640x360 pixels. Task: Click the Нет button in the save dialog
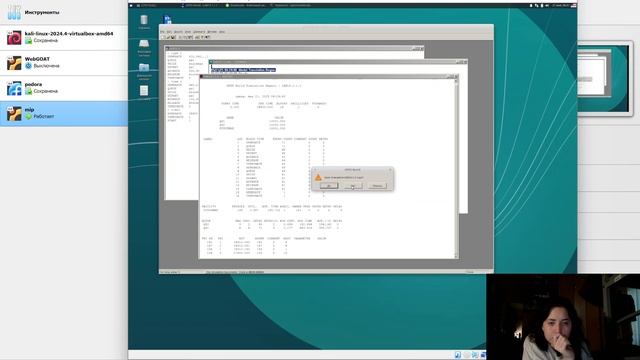pyautogui.click(x=353, y=186)
